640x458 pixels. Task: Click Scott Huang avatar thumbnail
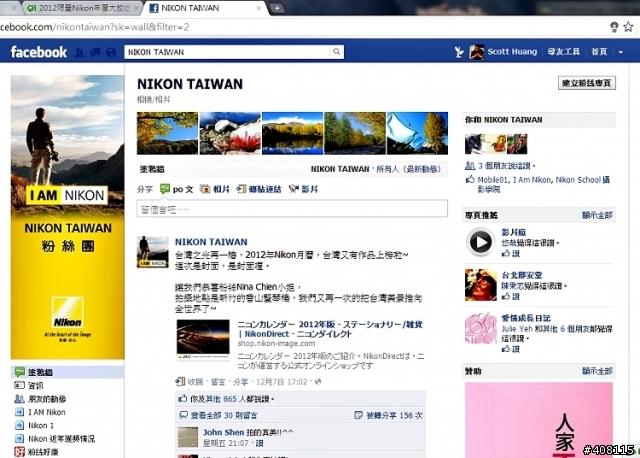(476, 52)
